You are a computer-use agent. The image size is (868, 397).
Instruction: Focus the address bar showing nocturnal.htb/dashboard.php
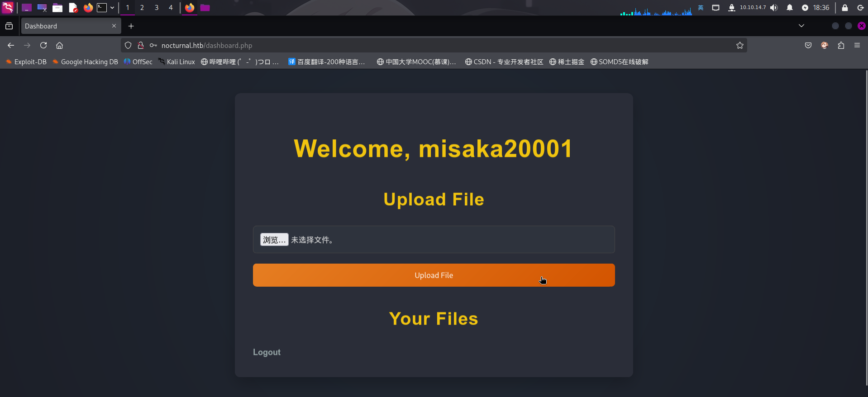pos(434,45)
